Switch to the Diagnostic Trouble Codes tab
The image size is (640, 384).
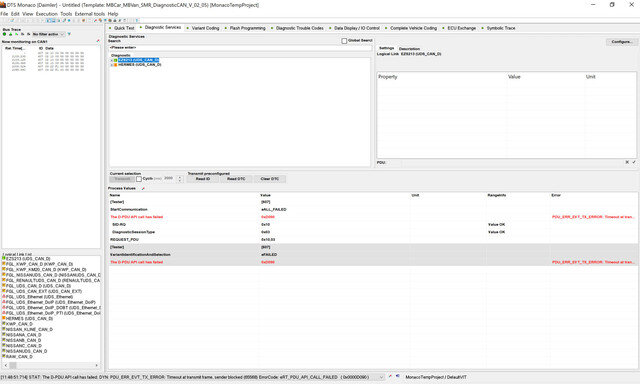tap(297, 28)
